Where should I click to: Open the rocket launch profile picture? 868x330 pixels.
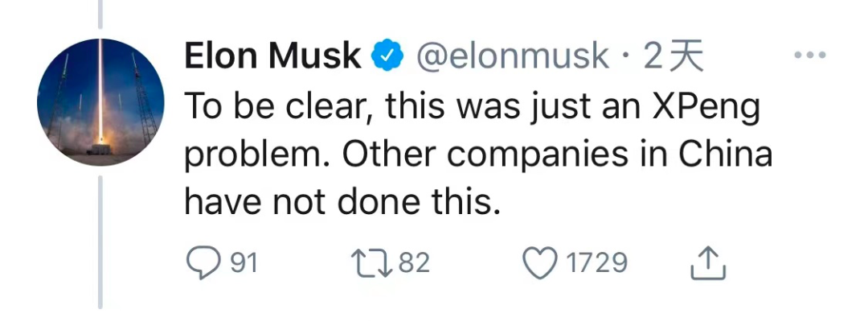pyautogui.click(x=100, y=101)
